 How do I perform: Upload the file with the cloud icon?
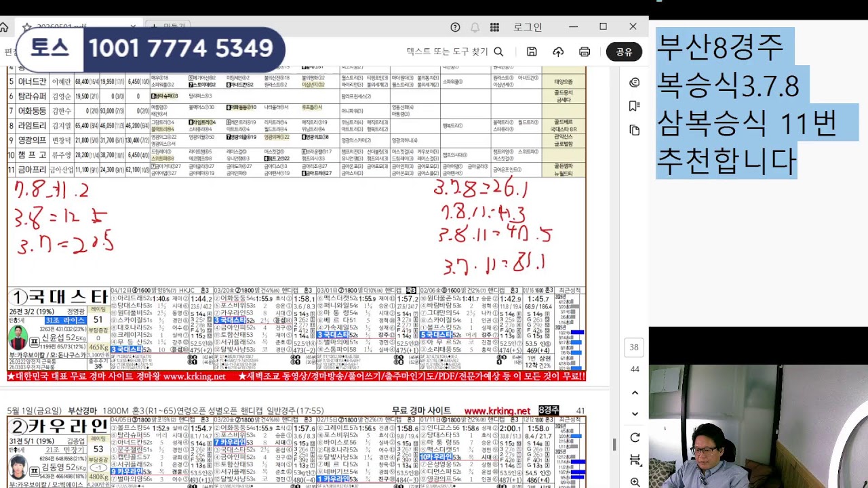[558, 52]
